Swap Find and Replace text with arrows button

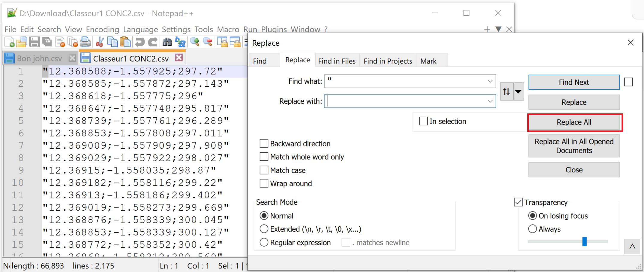(x=506, y=91)
